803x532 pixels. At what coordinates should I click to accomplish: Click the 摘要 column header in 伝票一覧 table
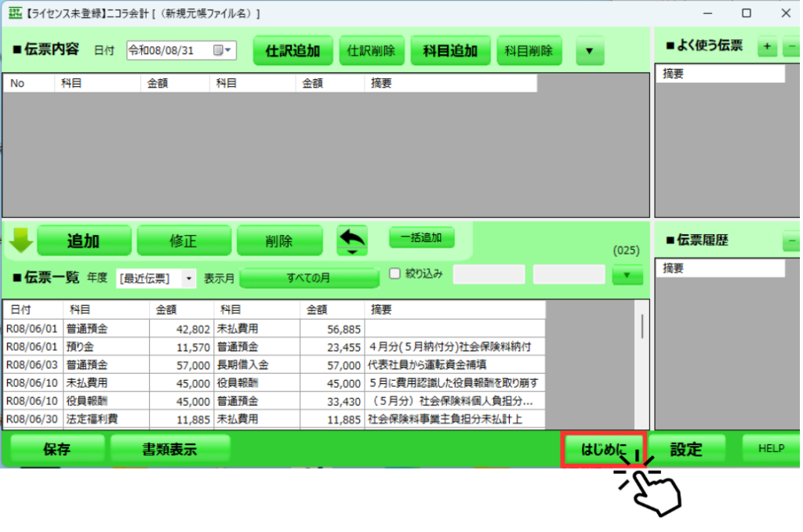click(455, 309)
